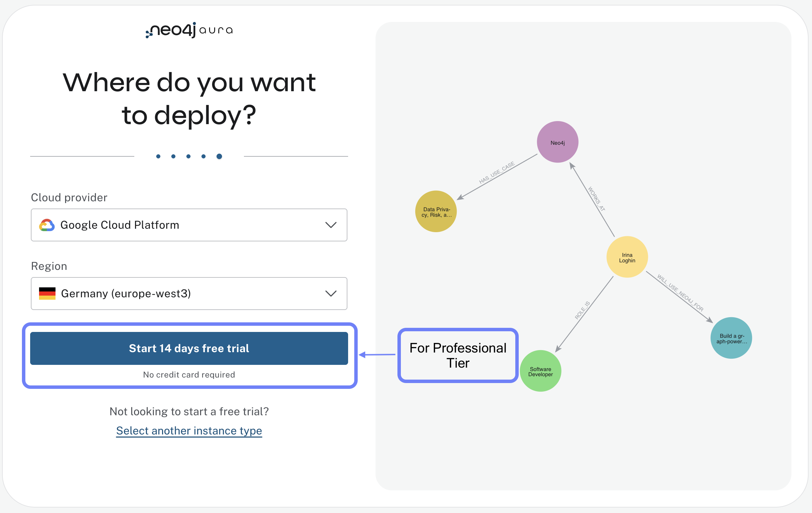812x513 pixels.
Task: Open Select another instance type link
Action: coord(189,431)
